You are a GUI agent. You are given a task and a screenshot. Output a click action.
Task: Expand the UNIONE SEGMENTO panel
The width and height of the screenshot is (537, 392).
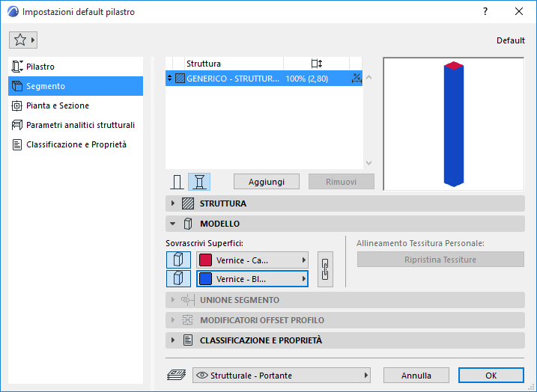point(173,300)
